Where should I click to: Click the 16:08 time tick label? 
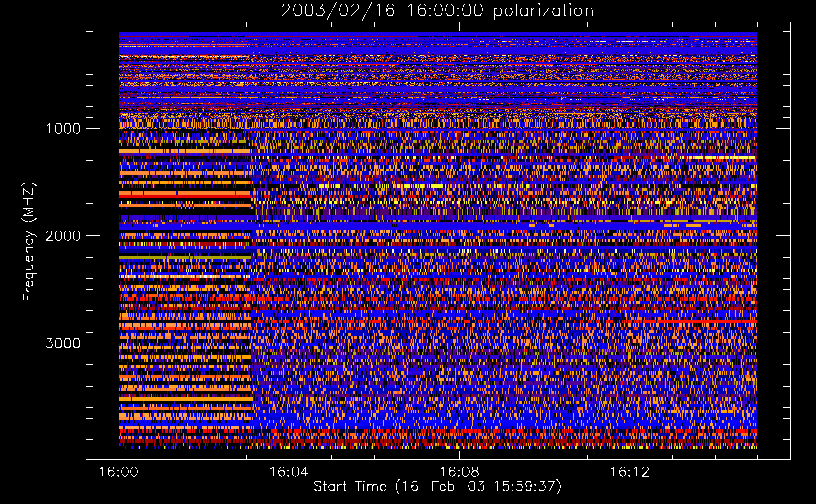click(x=459, y=472)
